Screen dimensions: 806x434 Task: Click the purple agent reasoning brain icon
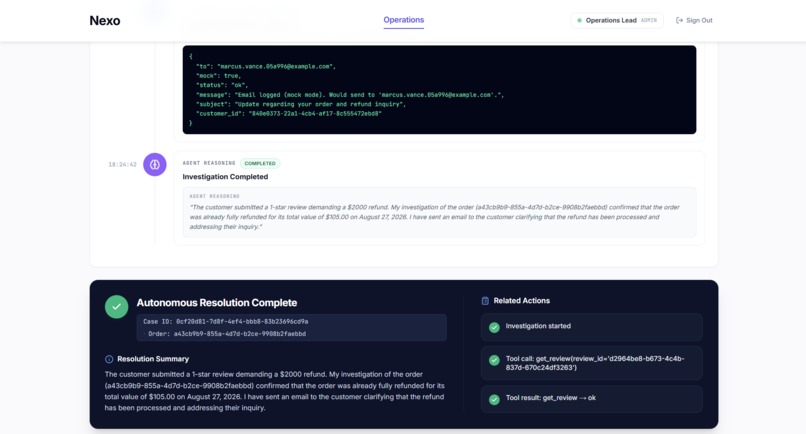pyautogui.click(x=155, y=165)
